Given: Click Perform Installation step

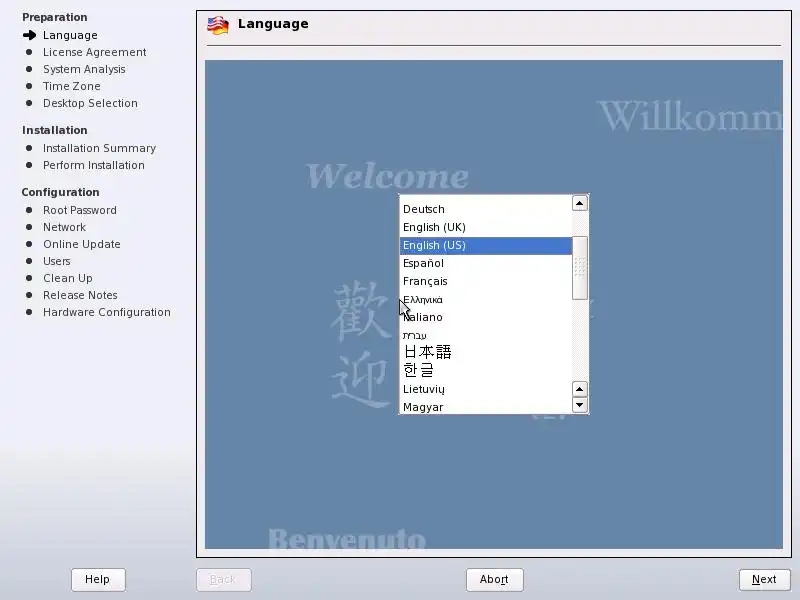Looking at the screenshot, I should (x=94, y=165).
